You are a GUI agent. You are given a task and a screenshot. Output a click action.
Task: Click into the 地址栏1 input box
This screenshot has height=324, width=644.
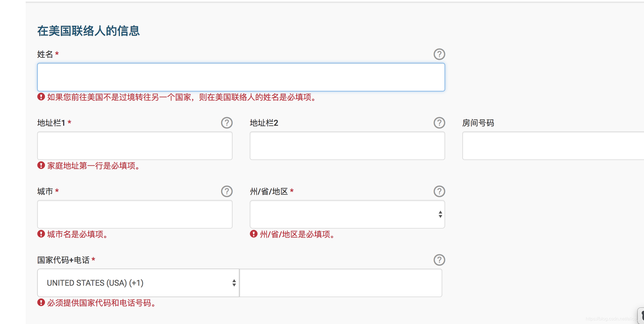click(135, 146)
